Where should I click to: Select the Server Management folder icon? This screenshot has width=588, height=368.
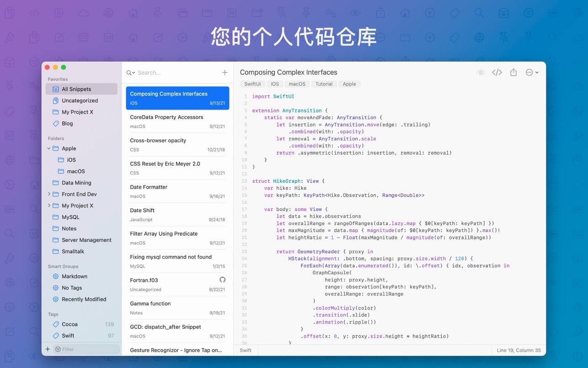[x=55, y=240]
